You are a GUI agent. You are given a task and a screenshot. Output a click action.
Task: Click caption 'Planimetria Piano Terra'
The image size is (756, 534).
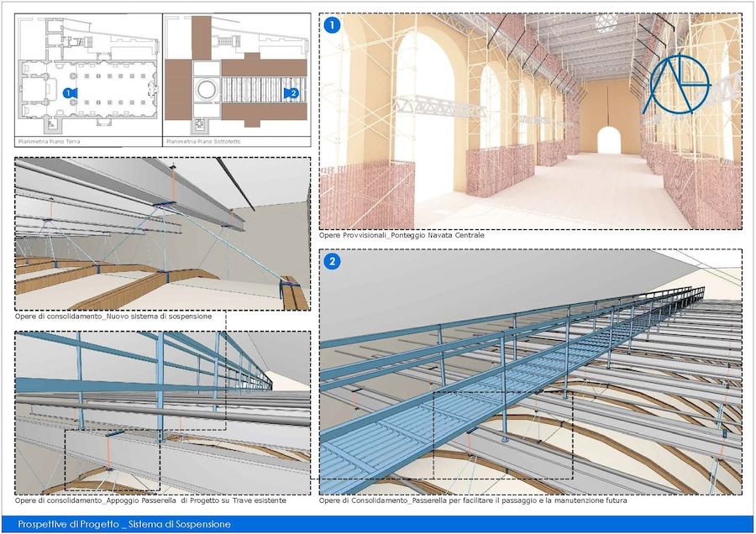[x=50, y=142]
